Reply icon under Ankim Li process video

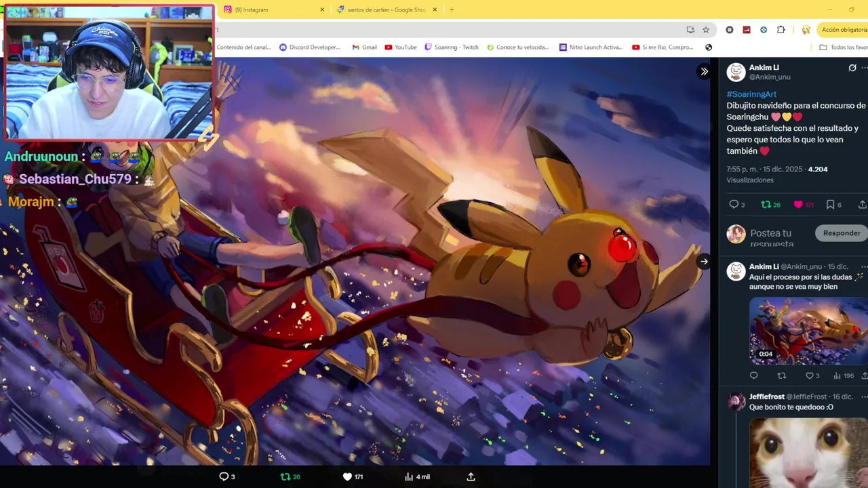coord(753,375)
